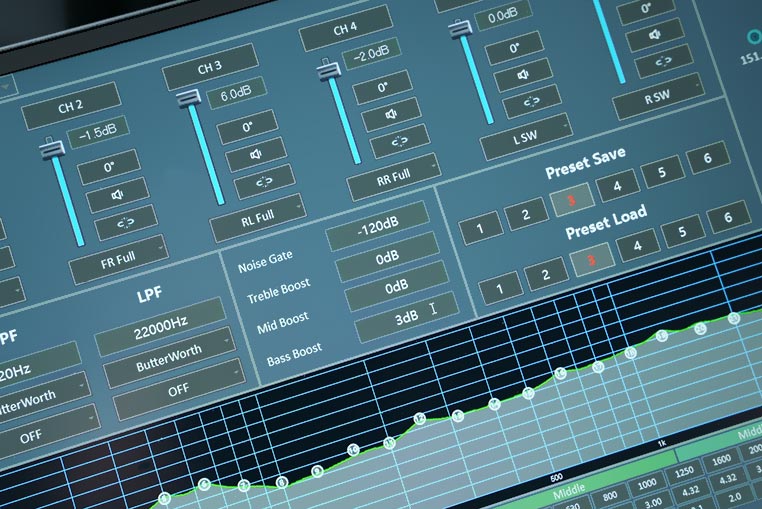Click the 1000 frequency cell
This screenshot has height=509, width=762.
pos(647,485)
